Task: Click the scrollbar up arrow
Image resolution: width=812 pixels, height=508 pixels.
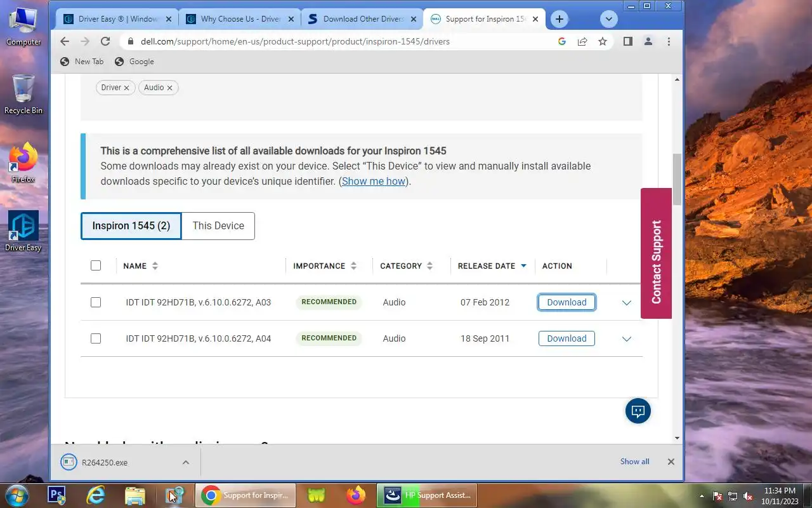Action: click(677, 79)
